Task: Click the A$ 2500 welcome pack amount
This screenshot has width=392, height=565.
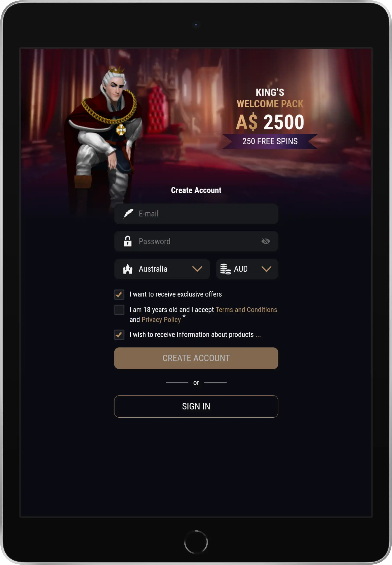Action: tap(270, 122)
